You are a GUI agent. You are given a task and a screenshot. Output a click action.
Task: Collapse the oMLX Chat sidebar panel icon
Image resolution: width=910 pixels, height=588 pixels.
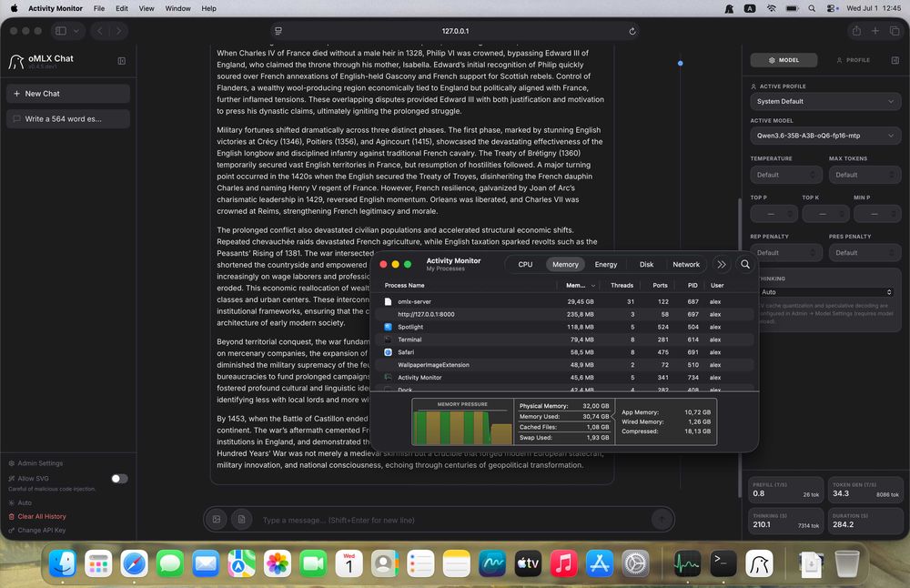pos(122,61)
